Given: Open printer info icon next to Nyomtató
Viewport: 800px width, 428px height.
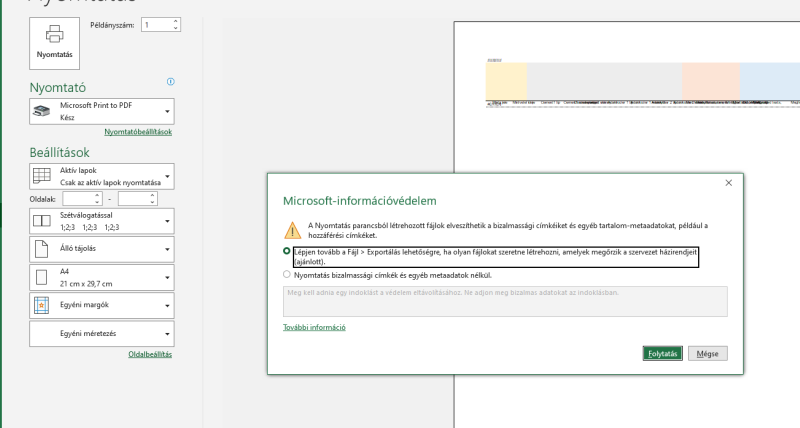Looking at the screenshot, I should 170,82.
